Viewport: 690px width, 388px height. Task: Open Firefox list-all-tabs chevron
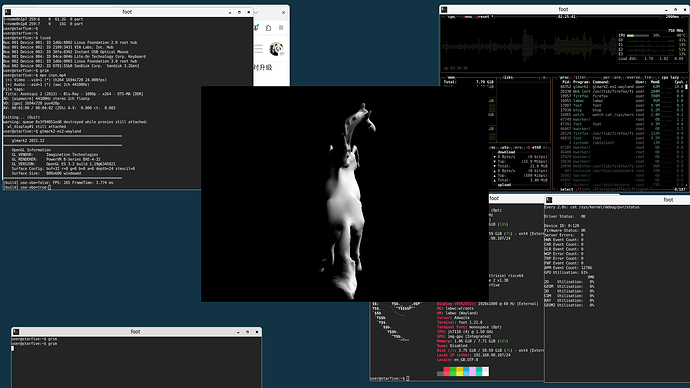(256, 12)
